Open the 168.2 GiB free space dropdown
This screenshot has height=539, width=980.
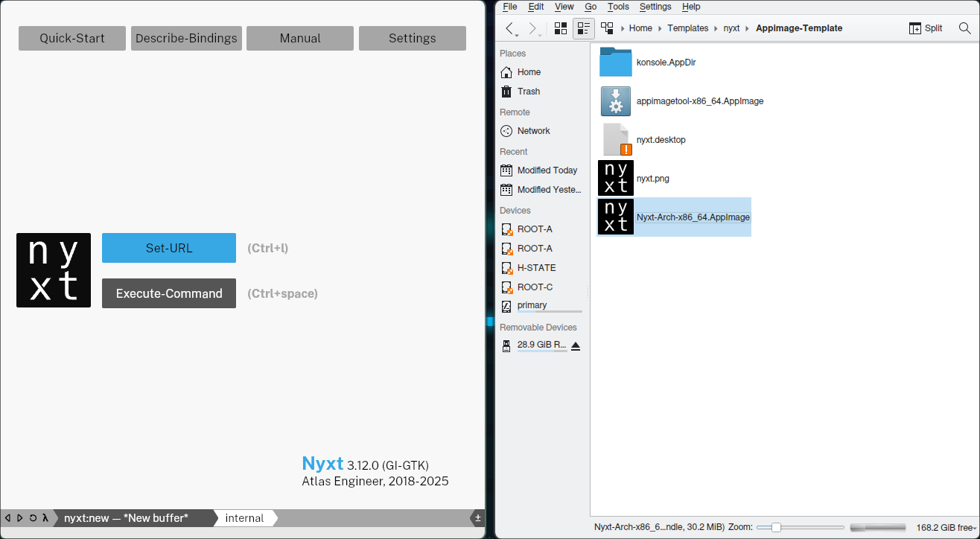pos(946,527)
